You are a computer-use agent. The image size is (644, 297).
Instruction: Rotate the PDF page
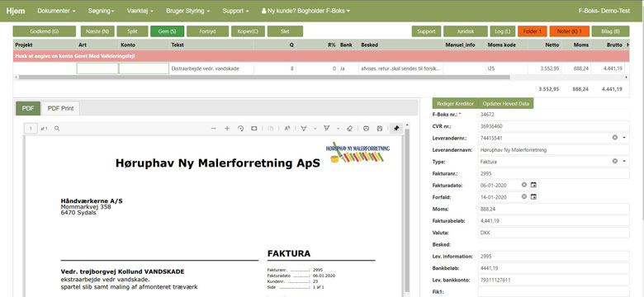tap(241, 129)
